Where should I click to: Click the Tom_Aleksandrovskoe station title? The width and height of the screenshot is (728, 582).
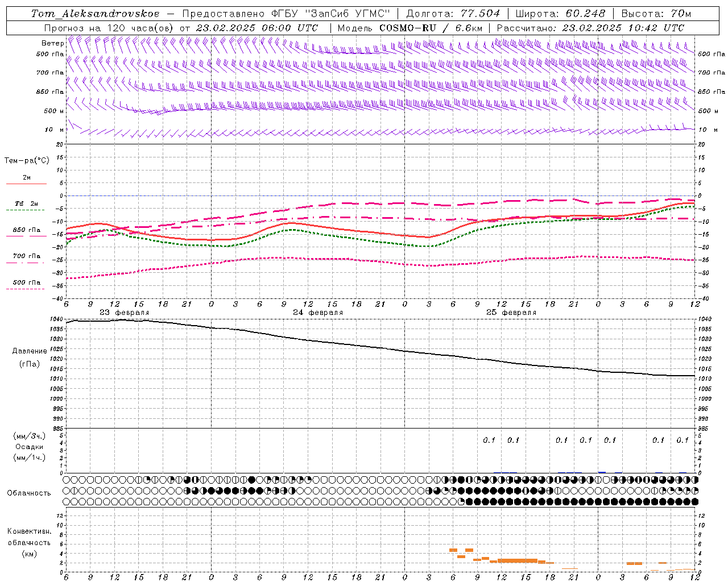95,14
